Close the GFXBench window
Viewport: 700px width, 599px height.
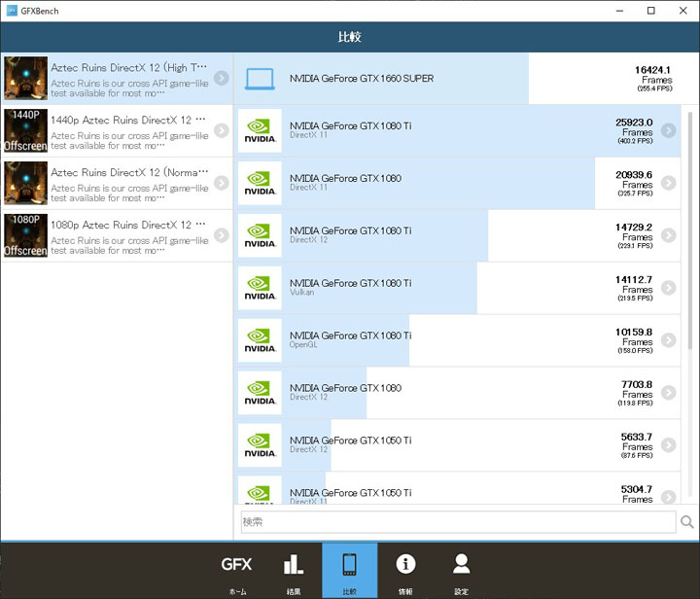click(x=683, y=11)
